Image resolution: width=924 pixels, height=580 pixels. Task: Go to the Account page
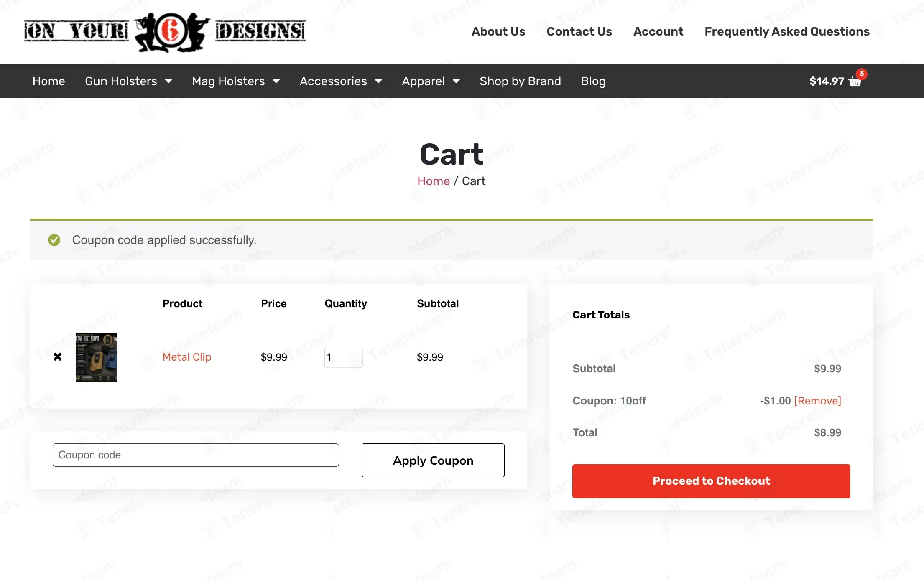point(658,31)
